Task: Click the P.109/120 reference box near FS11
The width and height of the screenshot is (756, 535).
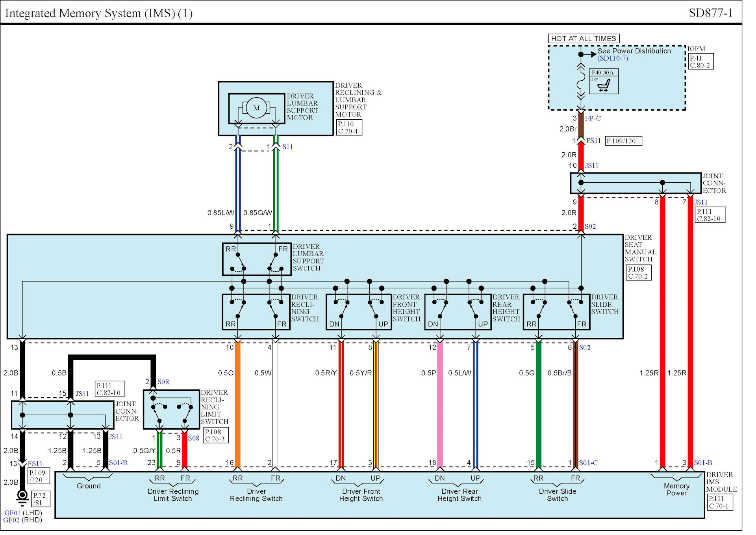Action: (x=623, y=141)
